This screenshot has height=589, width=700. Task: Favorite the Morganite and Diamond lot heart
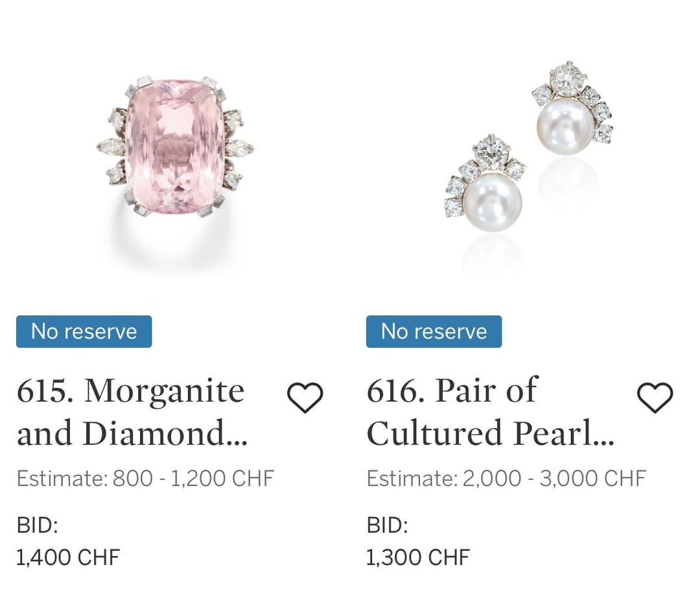305,397
